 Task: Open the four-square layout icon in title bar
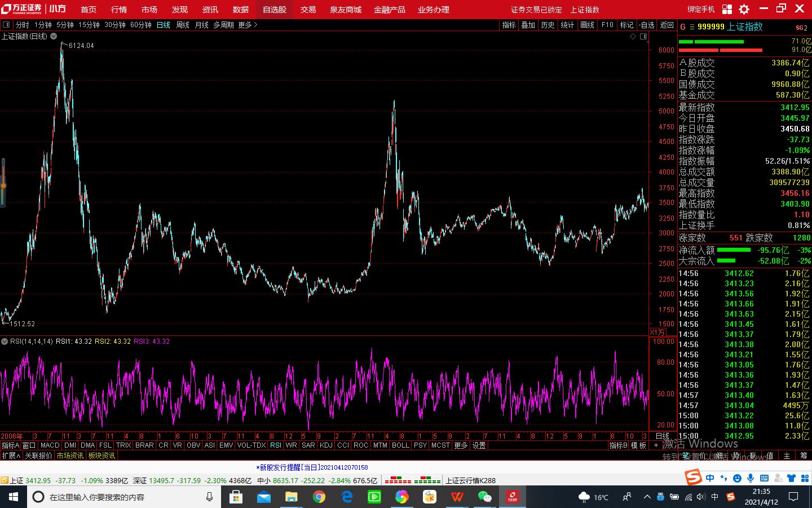727,9
